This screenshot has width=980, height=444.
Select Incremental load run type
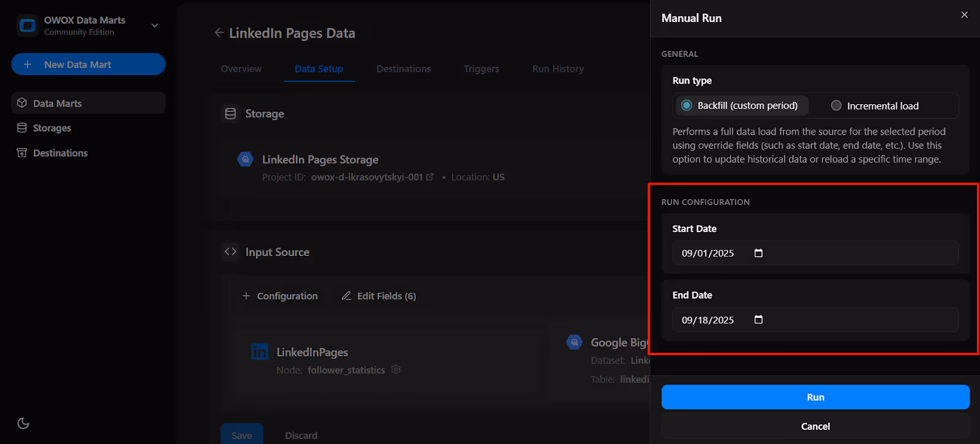click(x=875, y=106)
